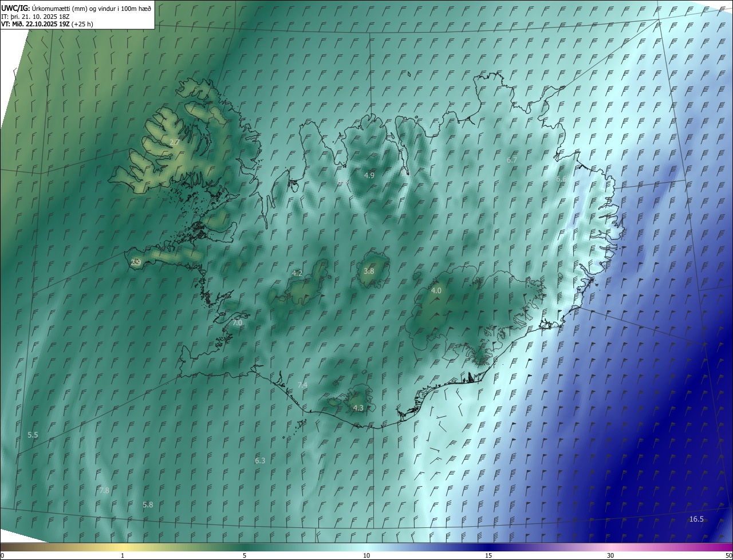733x560 pixels.
Task: Select the 7.0 value in southwest Iceland
Action: point(238,323)
